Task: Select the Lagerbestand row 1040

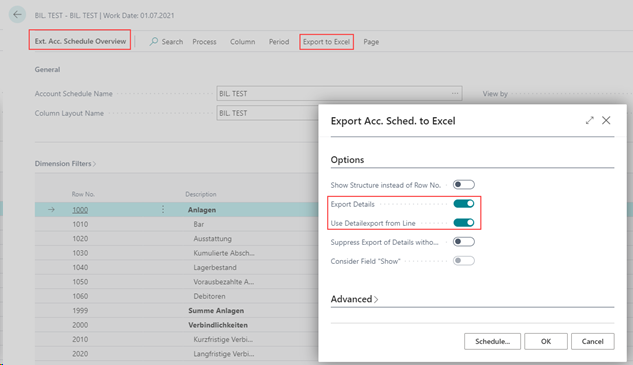Action: (176, 267)
